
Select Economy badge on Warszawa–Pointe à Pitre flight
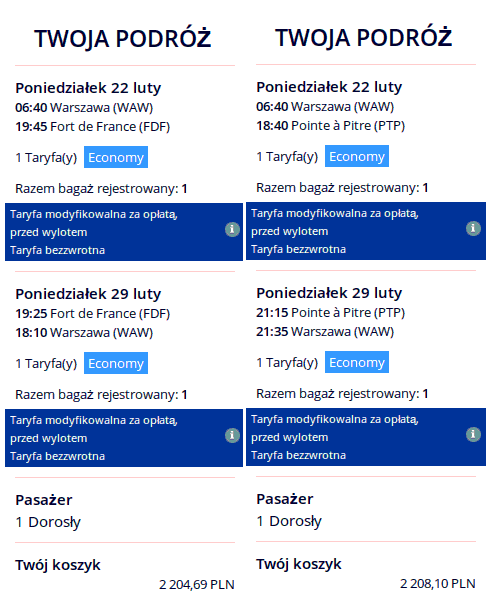[x=357, y=156]
